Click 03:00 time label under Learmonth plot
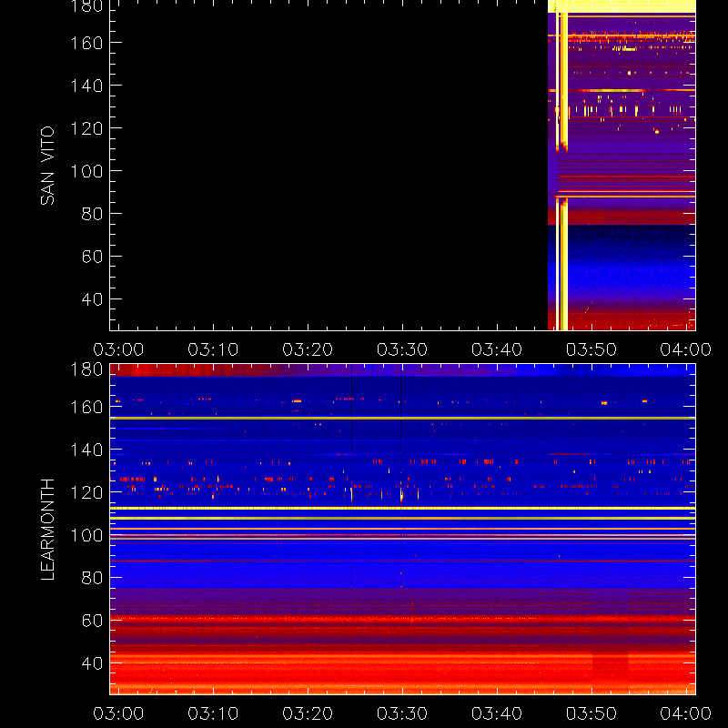The height and width of the screenshot is (728, 728). [x=118, y=713]
